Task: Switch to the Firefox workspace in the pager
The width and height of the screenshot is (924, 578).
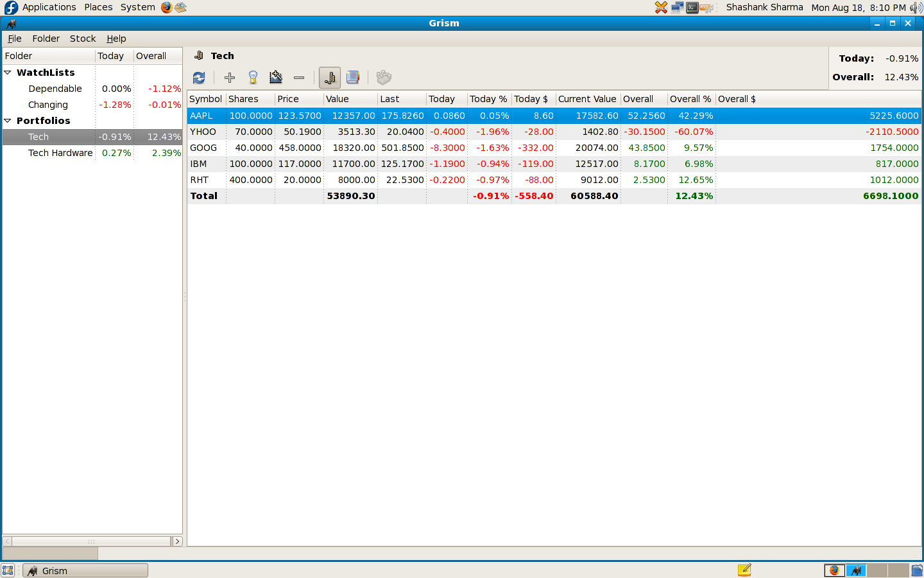Action: (x=834, y=570)
